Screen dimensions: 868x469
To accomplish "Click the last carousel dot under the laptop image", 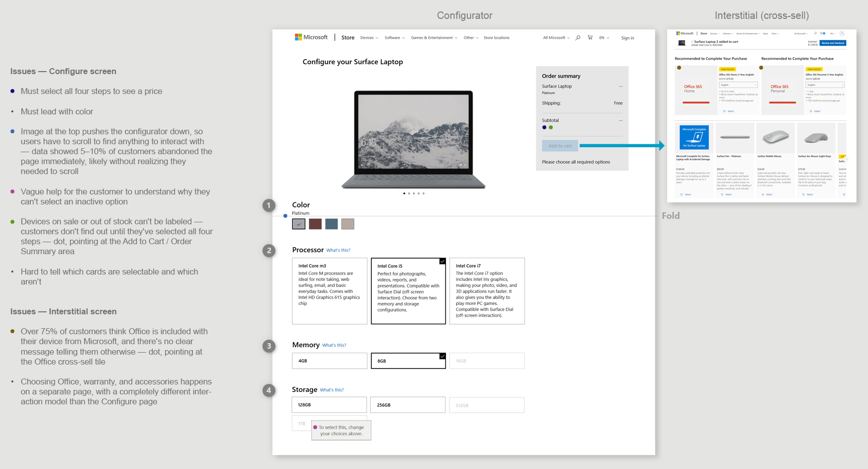I will [424, 193].
